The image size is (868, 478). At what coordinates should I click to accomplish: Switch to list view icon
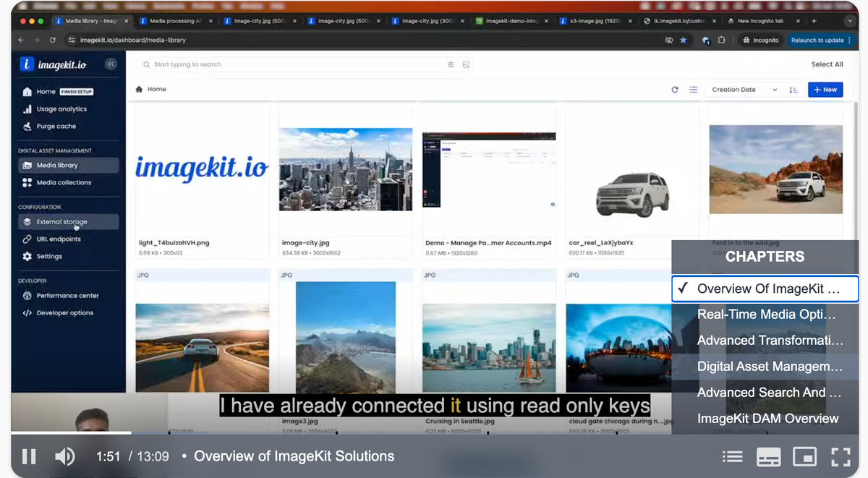coord(693,90)
